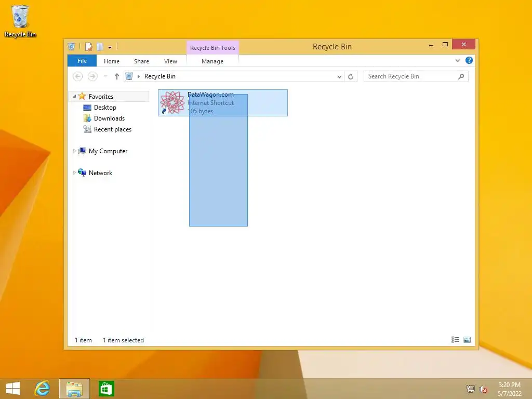The image size is (532, 399).
Task: Click the New folder quick access icon
Action: point(99,46)
